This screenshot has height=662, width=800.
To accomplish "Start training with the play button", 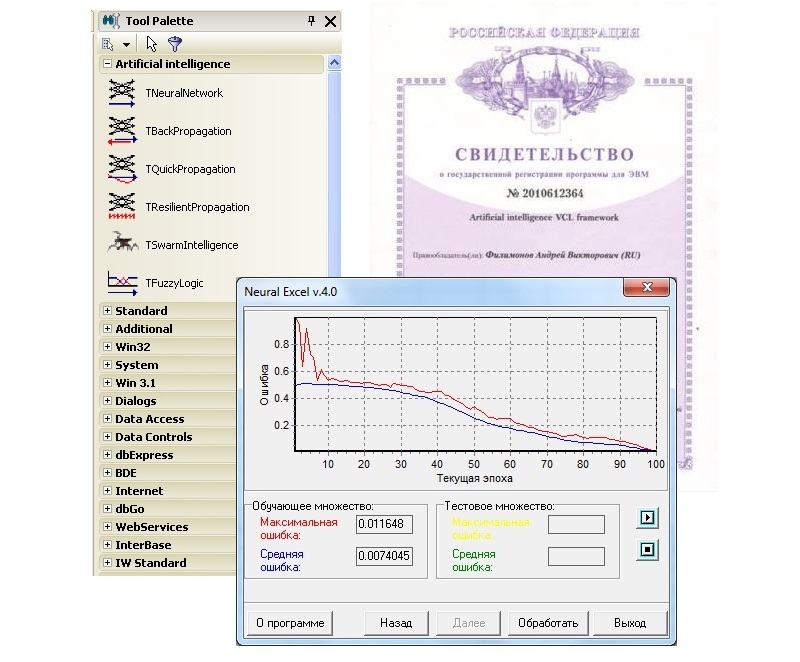I will click(647, 518).
